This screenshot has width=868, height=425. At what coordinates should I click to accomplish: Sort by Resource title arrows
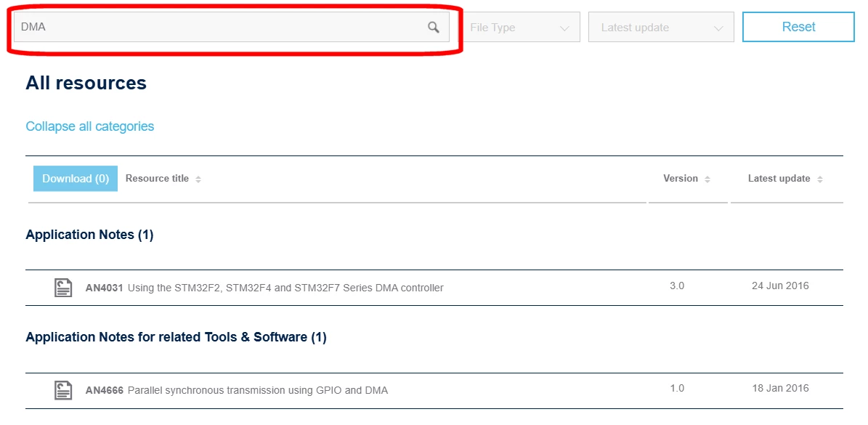198,179
